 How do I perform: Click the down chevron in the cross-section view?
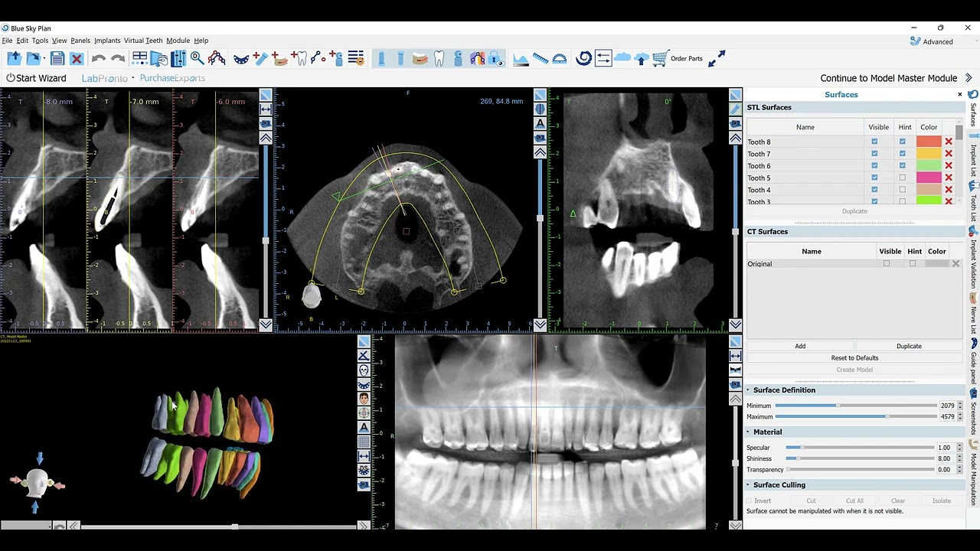point(266,324)
